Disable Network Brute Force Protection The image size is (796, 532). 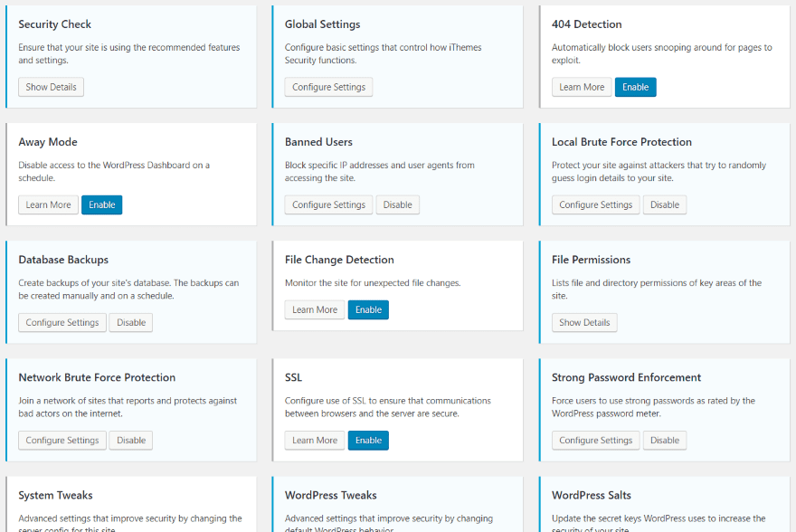130,440
